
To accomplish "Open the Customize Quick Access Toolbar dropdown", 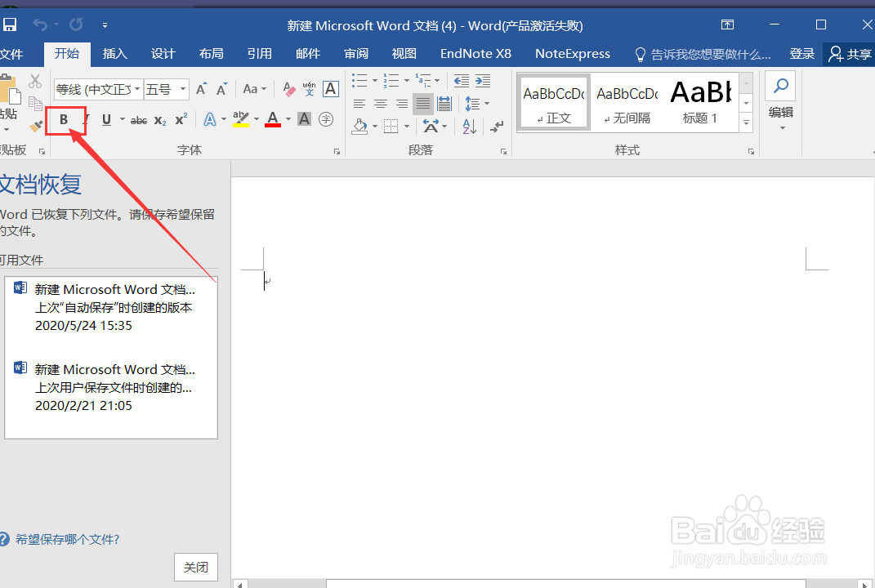I will pyautogui.click(x=105, y=25).
